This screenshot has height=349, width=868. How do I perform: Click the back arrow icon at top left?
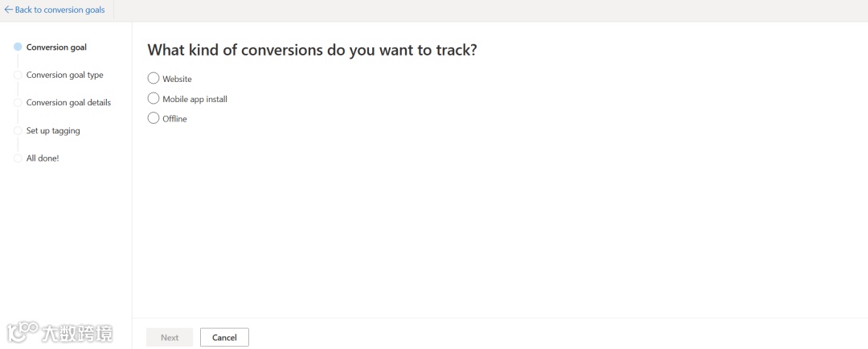9,10
